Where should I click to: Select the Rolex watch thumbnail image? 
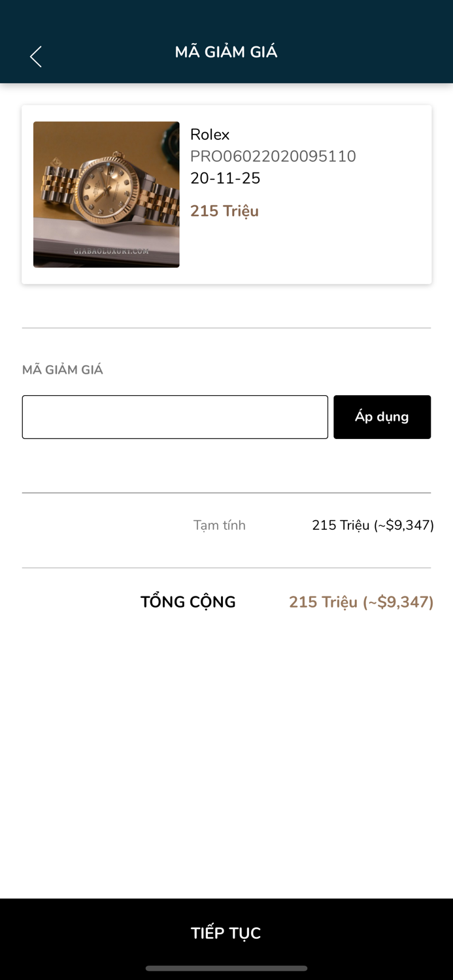(x=106, y=194)
